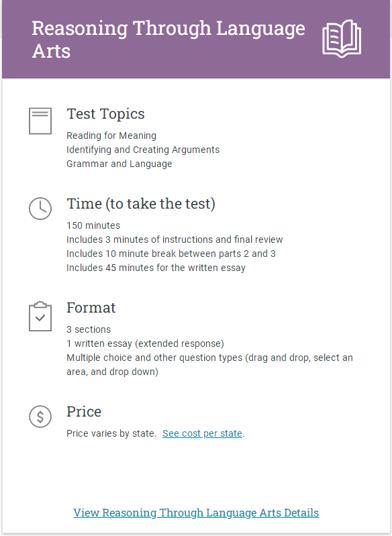
Task: Click Identifying and Creating Arguments text
Action: pos(143,150)
